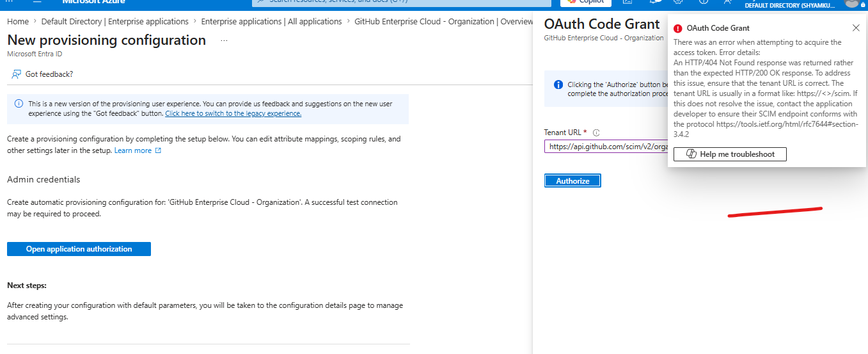Click the external-link icon after Learn more
Viewport: 868px width, 354px height.
coord(159,150)
